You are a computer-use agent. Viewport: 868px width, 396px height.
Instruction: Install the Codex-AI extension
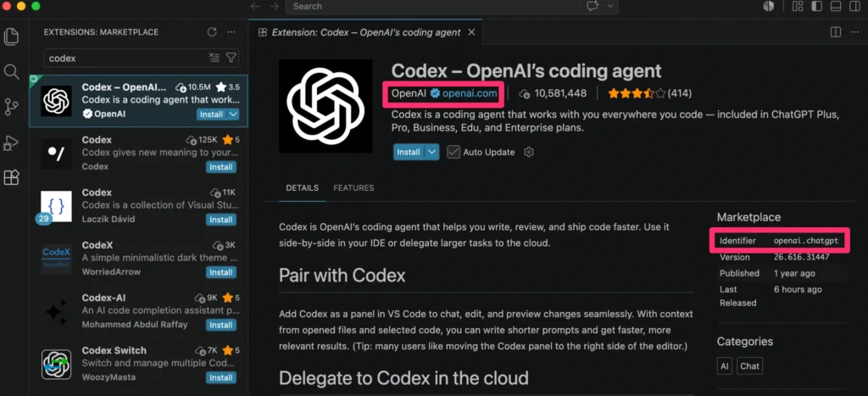click(x=221, y=325)
